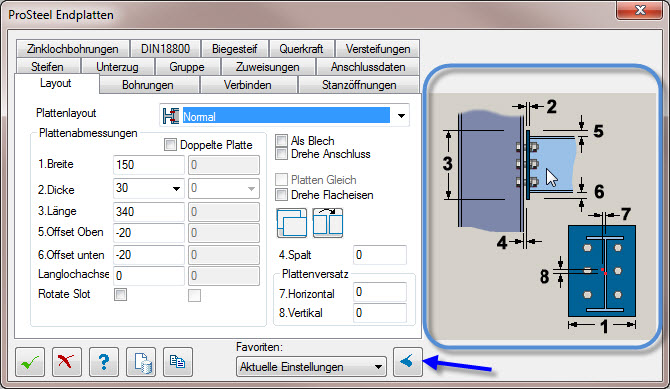Click the swap plates icon
The width and height of the screenshot is (670, 389).
328,223
